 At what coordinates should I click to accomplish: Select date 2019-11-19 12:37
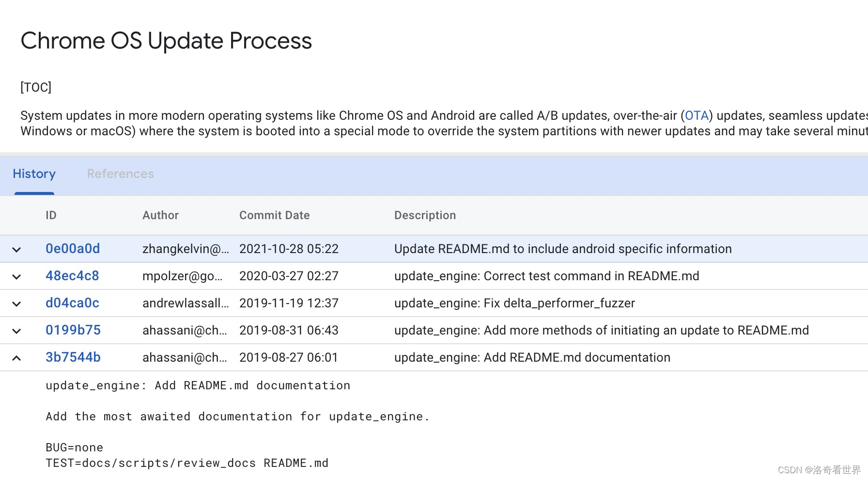(289, 303)
